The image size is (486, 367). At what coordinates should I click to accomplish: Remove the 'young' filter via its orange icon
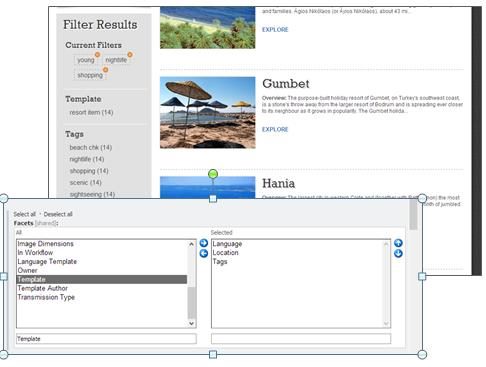97,54
